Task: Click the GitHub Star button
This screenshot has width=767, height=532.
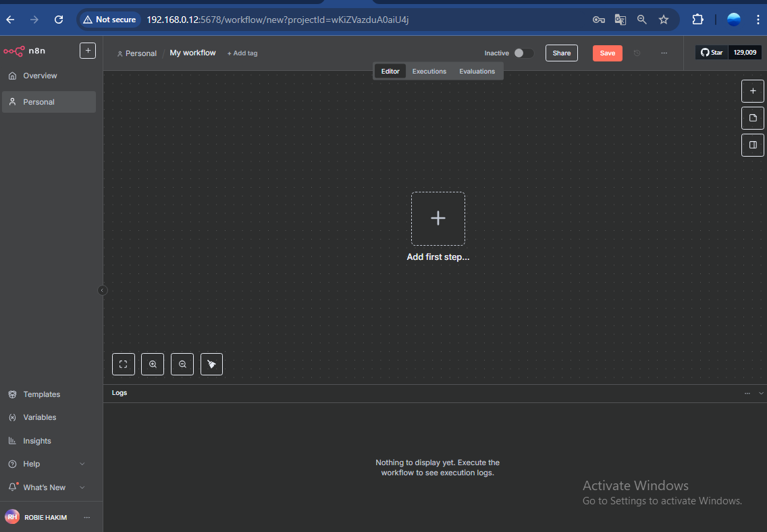Action: point(712,53)
